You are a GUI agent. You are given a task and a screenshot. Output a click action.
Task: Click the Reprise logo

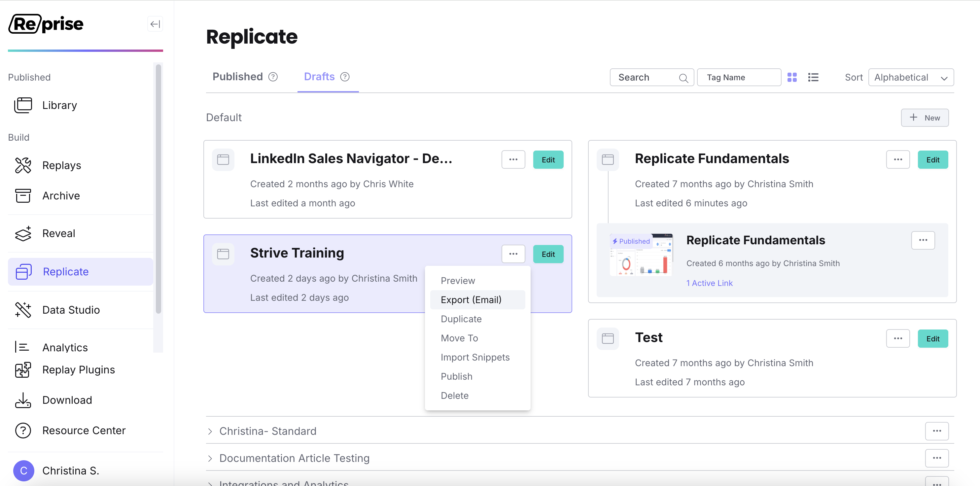tap(46, 24)
